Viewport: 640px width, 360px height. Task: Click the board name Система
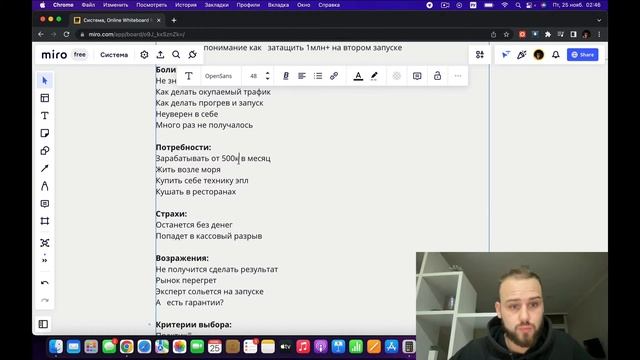coord(114,55)
